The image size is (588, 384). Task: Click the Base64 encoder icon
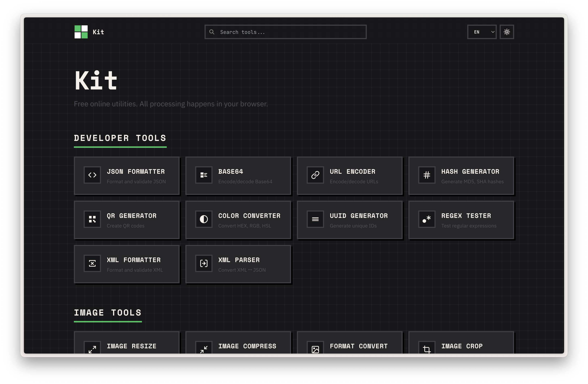(x=204, y=175)
